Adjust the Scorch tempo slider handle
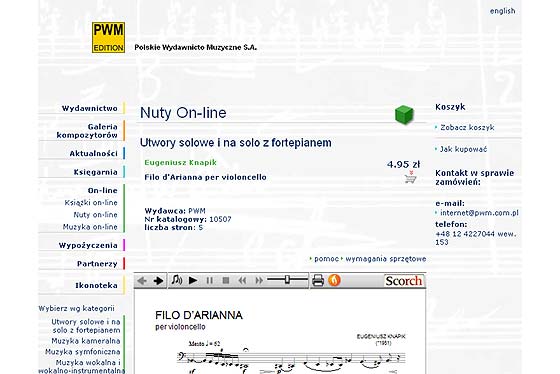The width and height of the screenshot is (560, 374). (287, 280)
